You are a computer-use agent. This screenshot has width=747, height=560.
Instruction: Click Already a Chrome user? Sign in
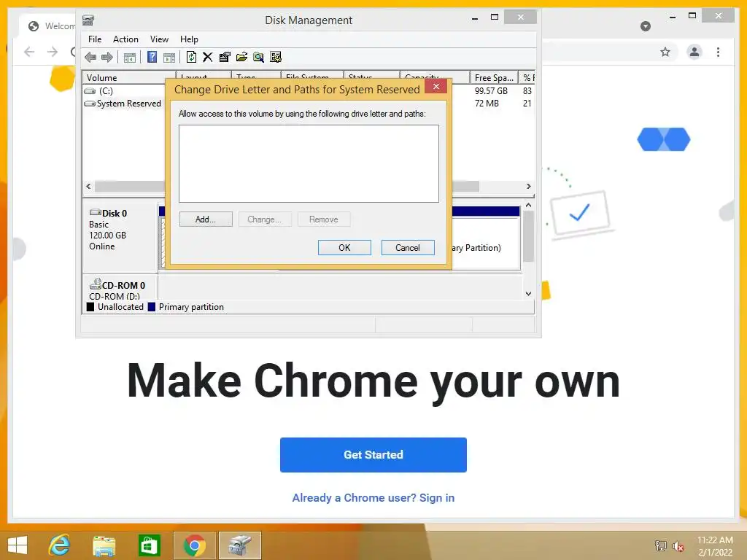[x=373, y=497]
